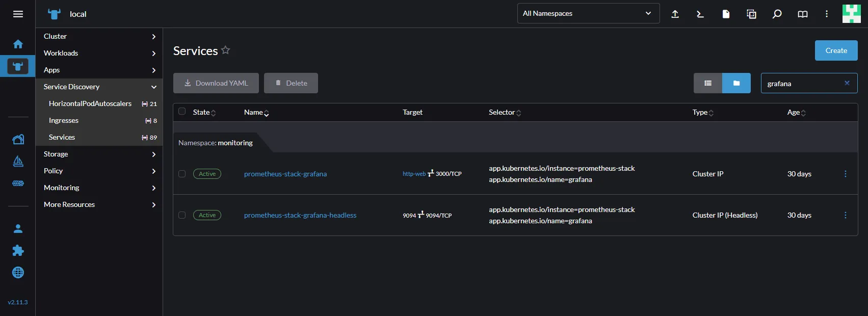Screen dimensions: 868x316
Task: Expand the Storage menu group
Action: point(99,154)
